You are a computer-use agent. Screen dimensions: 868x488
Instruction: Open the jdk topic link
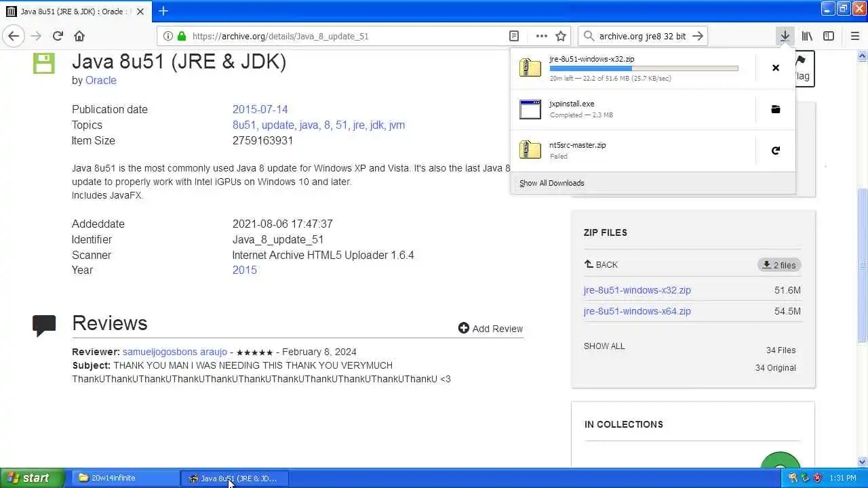tap(376, 125)
